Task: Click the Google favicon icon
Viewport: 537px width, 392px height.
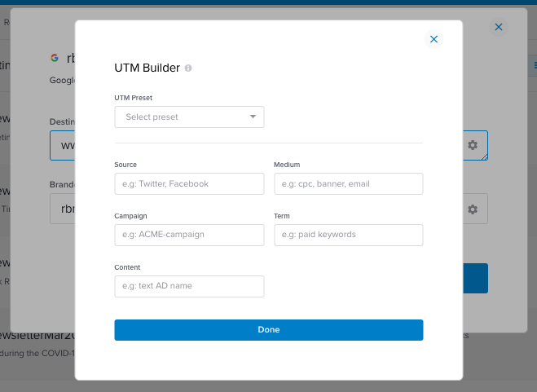Action: [x=55, y=58]
